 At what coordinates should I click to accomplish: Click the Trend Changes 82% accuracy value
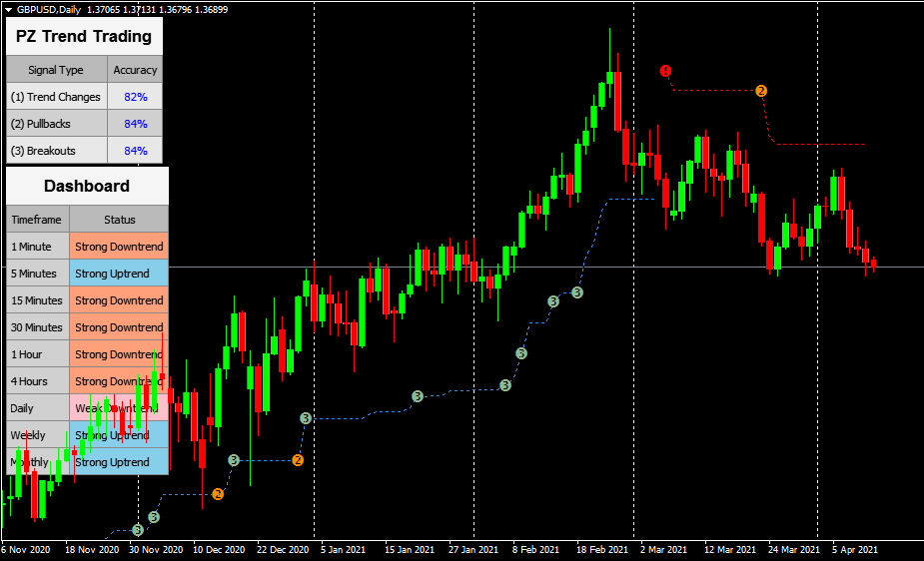[x=136, y=97]
